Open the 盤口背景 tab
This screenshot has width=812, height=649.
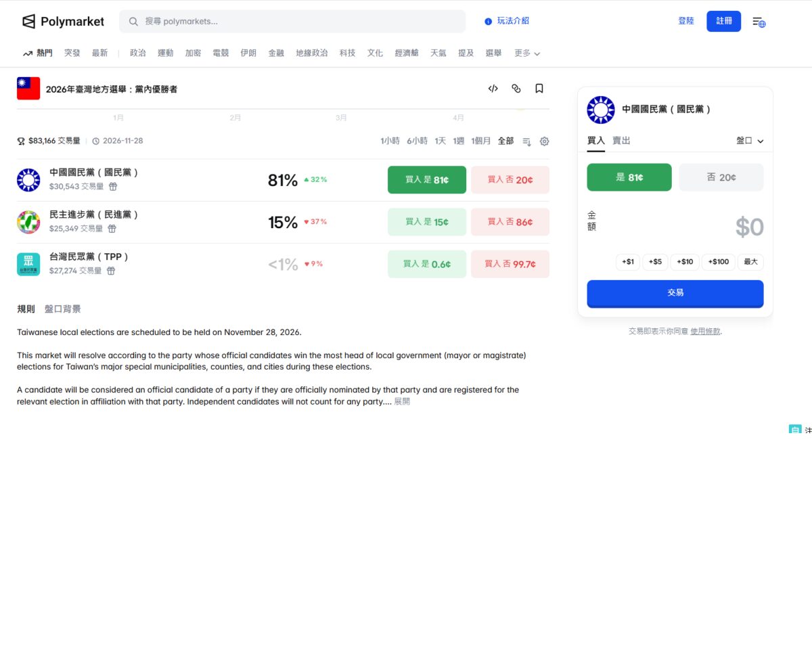coord(62,309)
